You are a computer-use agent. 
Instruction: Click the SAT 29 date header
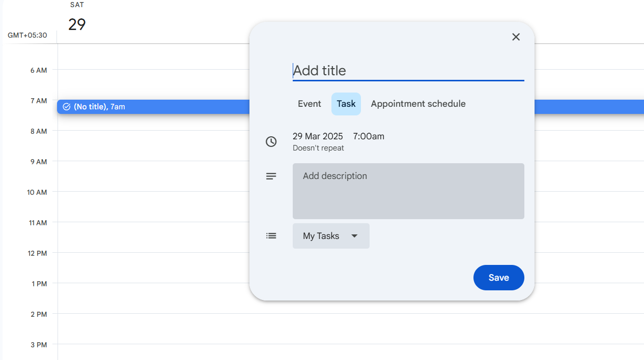pyautogui.click(x=76, y=18)
